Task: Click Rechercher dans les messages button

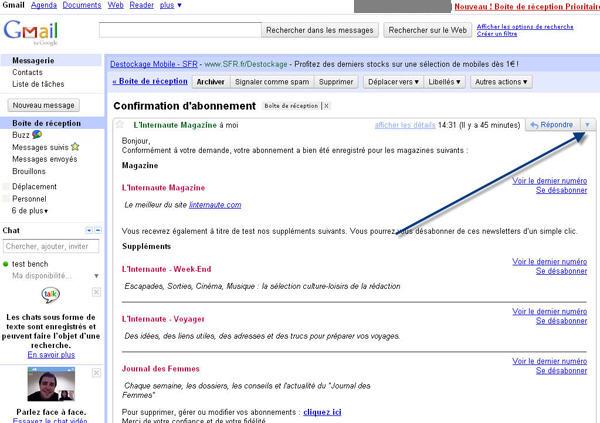Action: (x=320, y=30)
